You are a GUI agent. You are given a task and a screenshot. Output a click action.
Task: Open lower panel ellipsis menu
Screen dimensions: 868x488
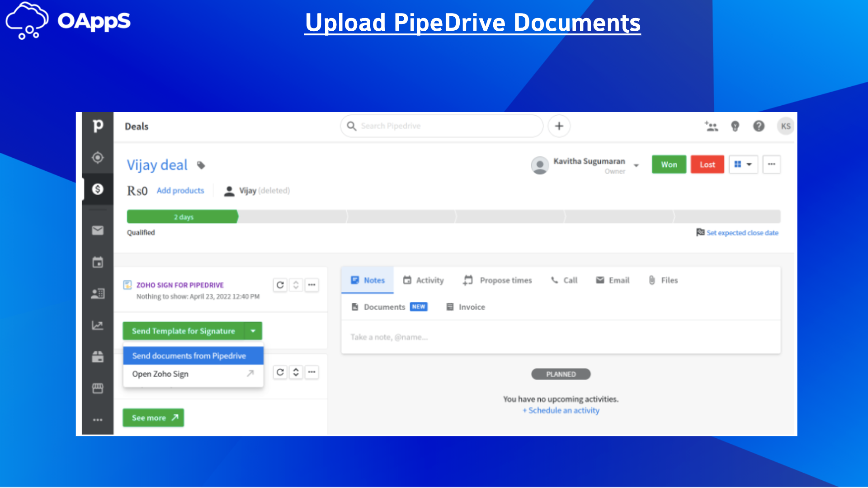coord(311,372)
